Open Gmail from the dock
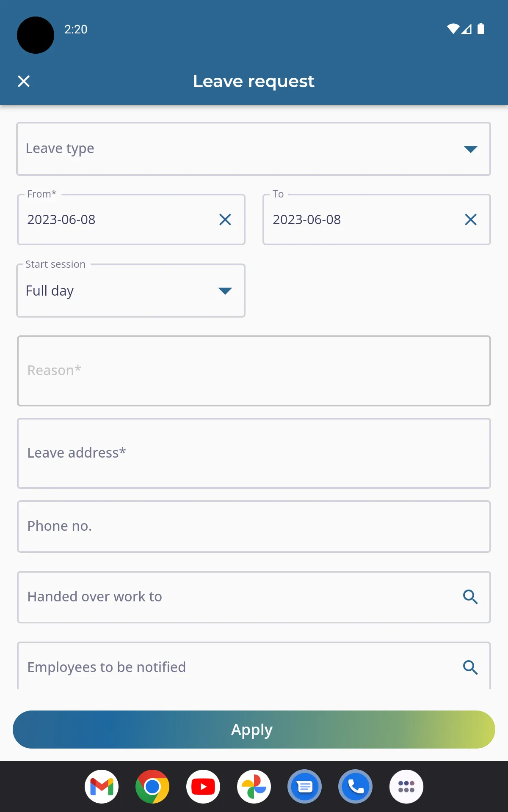508x812 pixels. tap(102, 787)
